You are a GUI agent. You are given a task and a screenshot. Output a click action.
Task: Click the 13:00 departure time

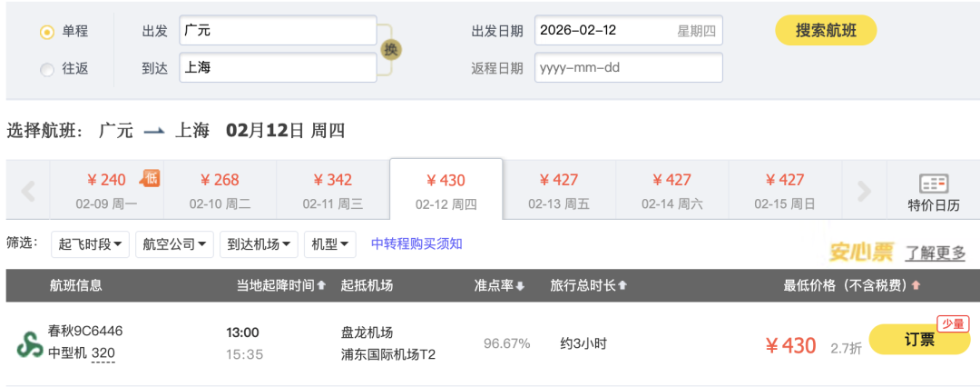point(242,332)
